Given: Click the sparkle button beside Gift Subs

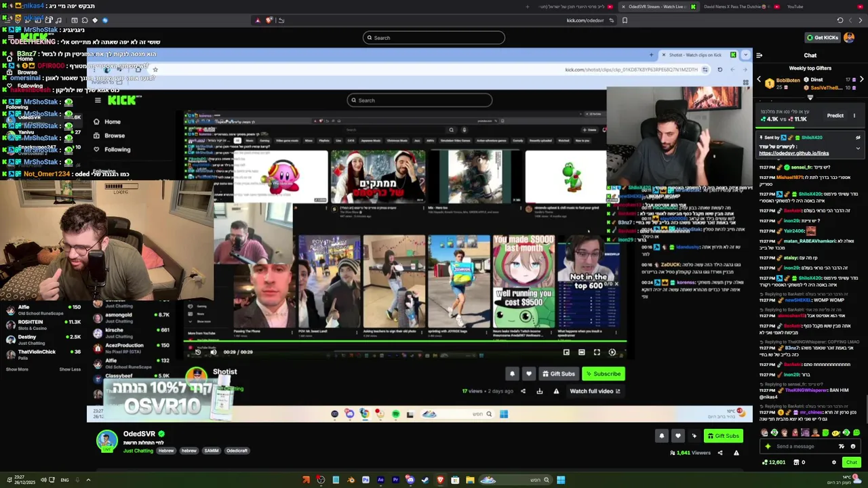Looking at the screenshot, I should 693,436.
